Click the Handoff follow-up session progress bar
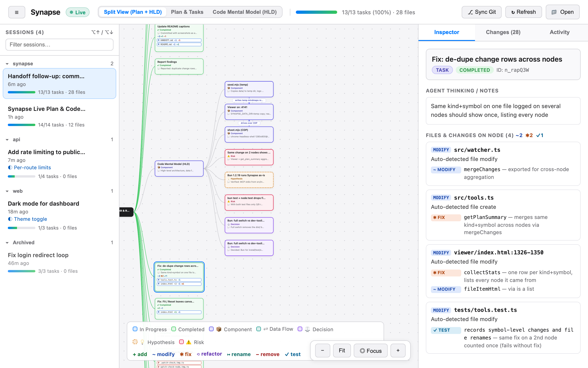The height and width of the screenshot is (368, 588). point(22,92)
